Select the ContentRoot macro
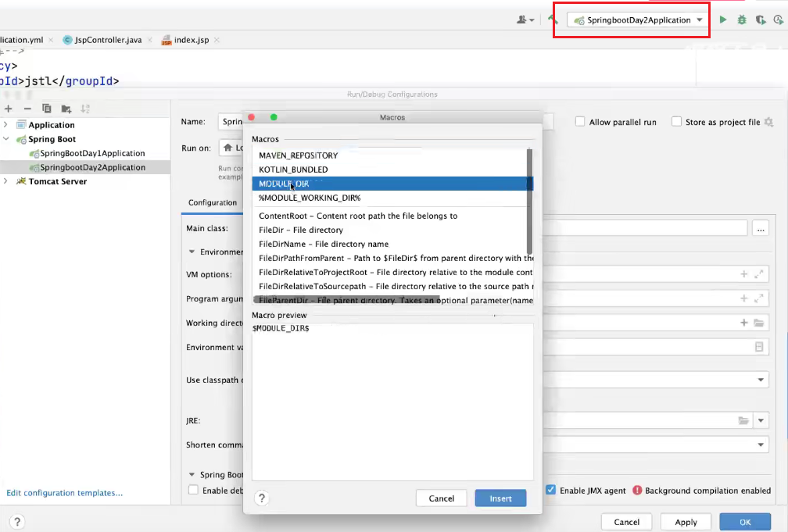This screenshot has width=788, height=532. point(358,216)
